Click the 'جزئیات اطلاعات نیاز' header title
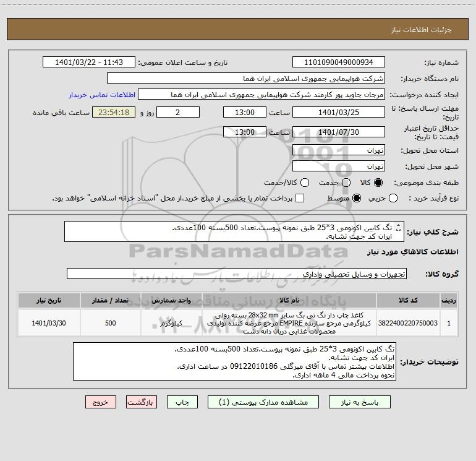 point(422,30)
